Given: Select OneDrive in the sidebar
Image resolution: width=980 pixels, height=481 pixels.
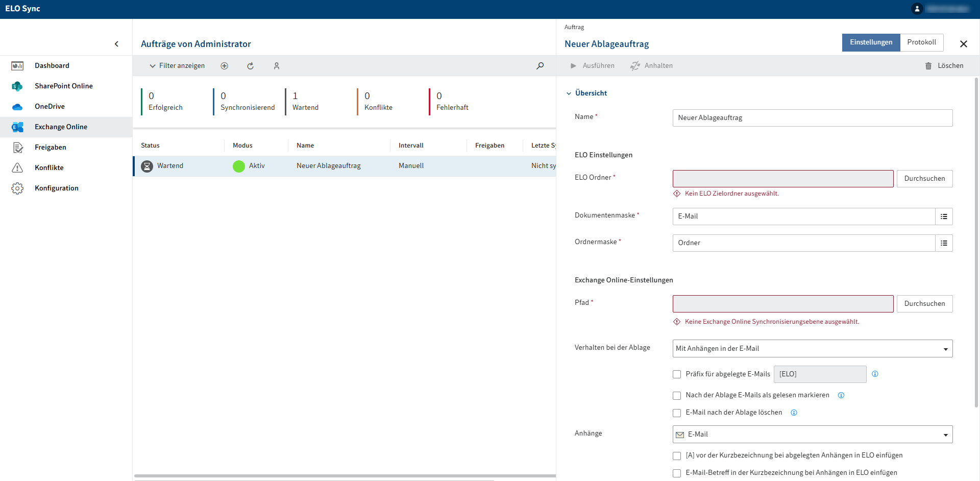Looking at the screenshot, I should tap(66, 107).
